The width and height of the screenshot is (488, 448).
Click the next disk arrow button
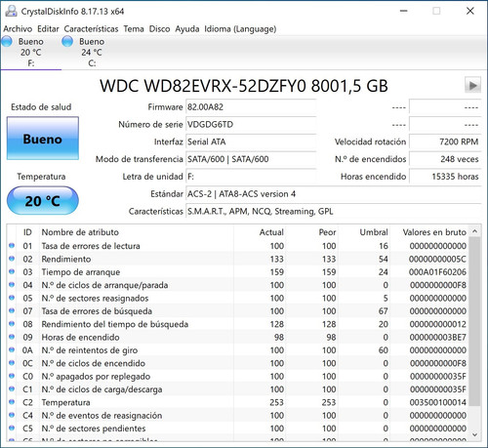[472, 86]
